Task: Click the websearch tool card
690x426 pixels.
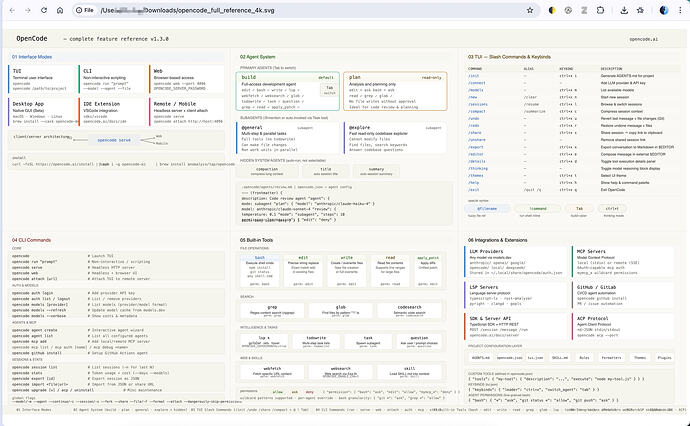Action: coord(341,372)
